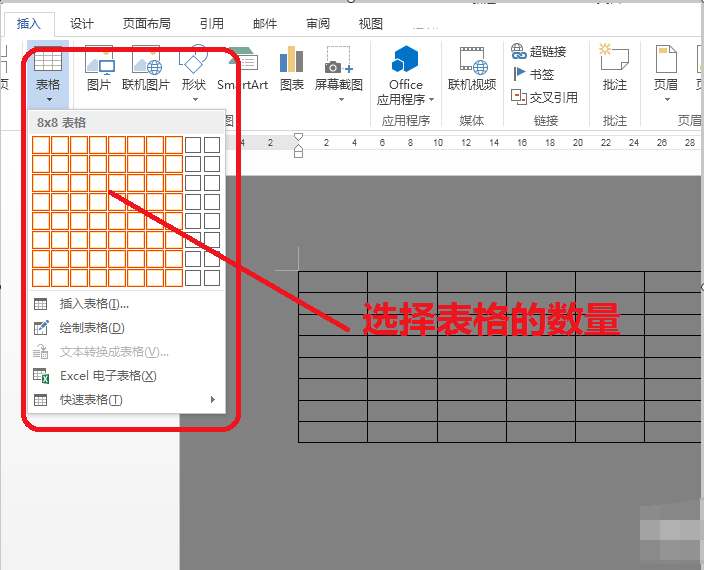Switch to the 页面布局 tab
704x570 pixels.
pyautogui.click(x=147, y=23)
